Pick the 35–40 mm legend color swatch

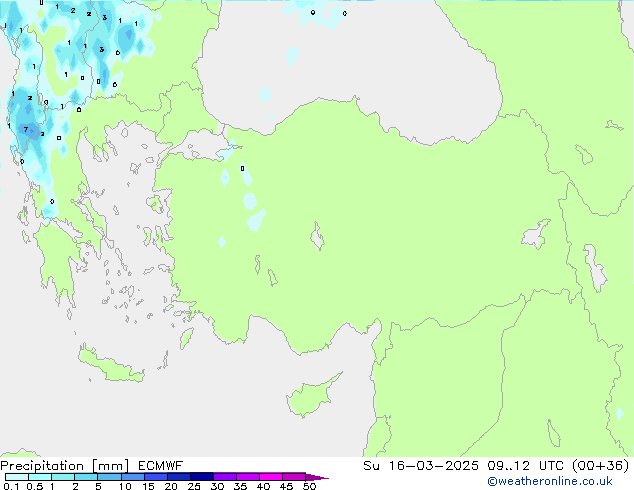click(247, 477)
